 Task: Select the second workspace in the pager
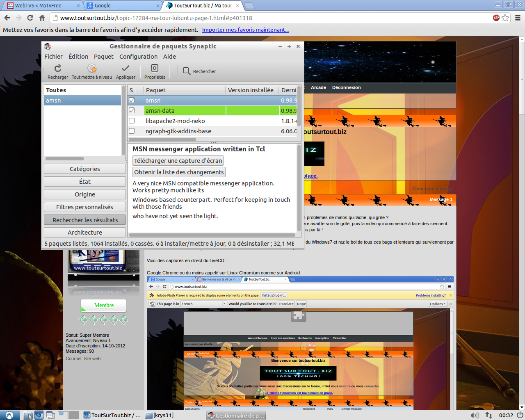[x=73, y=415]
